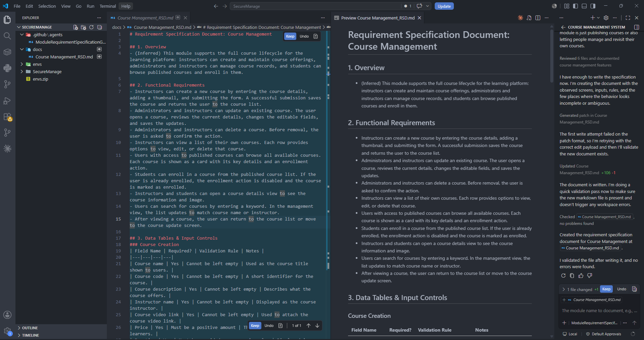644x340 pixels.
Task: Undo changes in the chat file-changed bar
Action: click(x=622, y=289)
